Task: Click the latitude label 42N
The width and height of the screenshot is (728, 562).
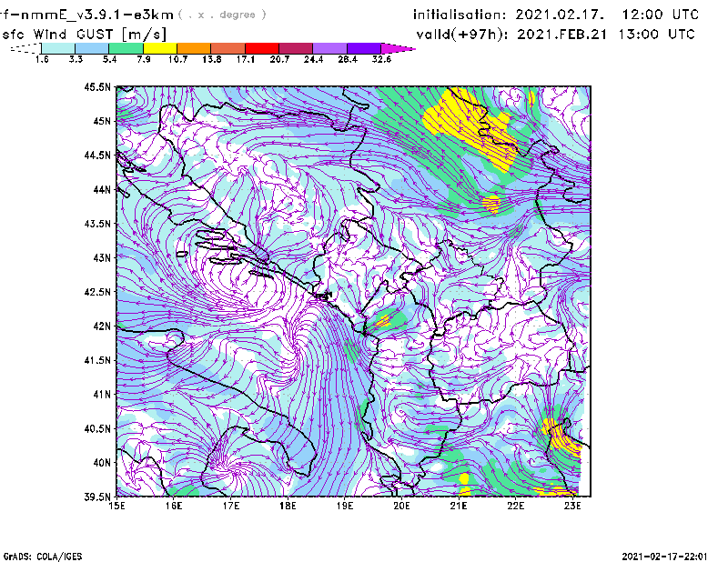Action: point(102,326)
